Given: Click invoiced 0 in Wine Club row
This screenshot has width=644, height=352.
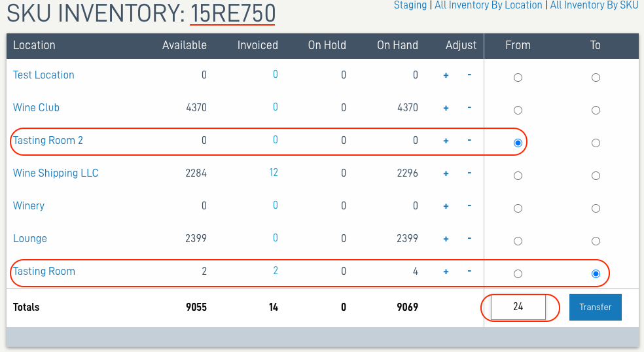Looking at the screenshot, I should click(x=276, y=107).
